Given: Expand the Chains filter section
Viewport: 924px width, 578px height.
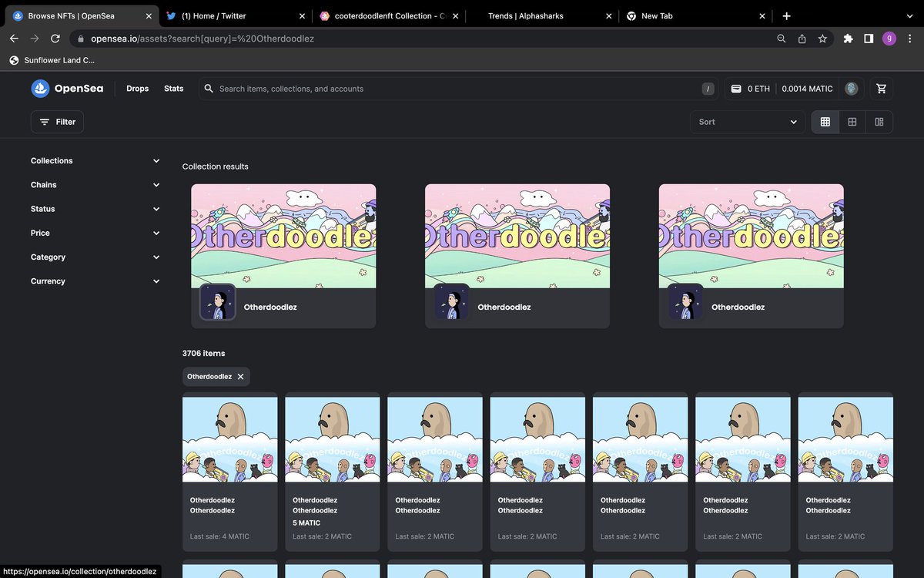Looking at the screenshot, I should pyautogui.click(x=95, y=185).
